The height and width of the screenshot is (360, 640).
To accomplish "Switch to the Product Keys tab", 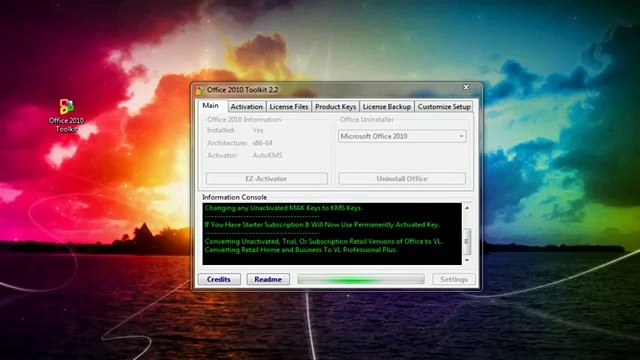I will pyautogui.click(x=335, y=107).
